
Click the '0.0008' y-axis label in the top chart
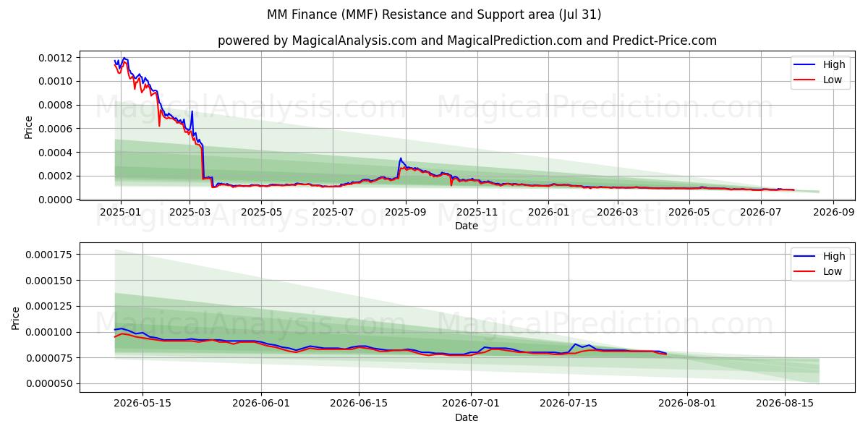coord(55,105)
